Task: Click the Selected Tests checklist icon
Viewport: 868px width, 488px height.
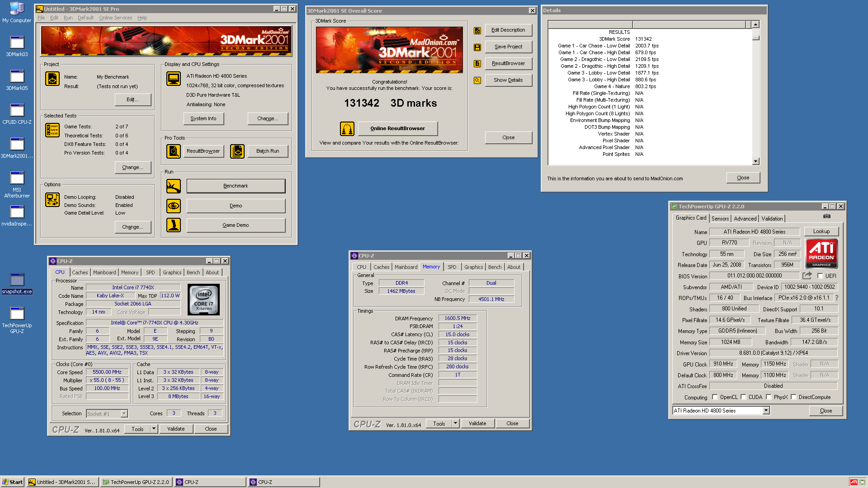Action: coord(52,130)
